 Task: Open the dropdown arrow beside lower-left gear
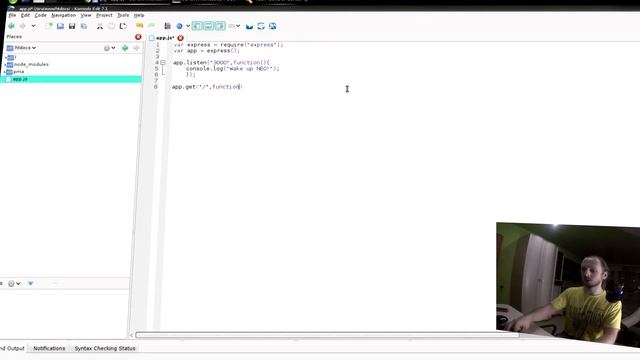(x=18, y=283)
